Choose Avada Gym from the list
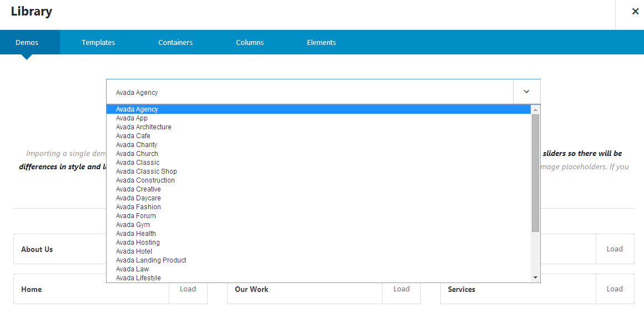The width and height of the screenshot is (644, 333). tap(319, 225)
